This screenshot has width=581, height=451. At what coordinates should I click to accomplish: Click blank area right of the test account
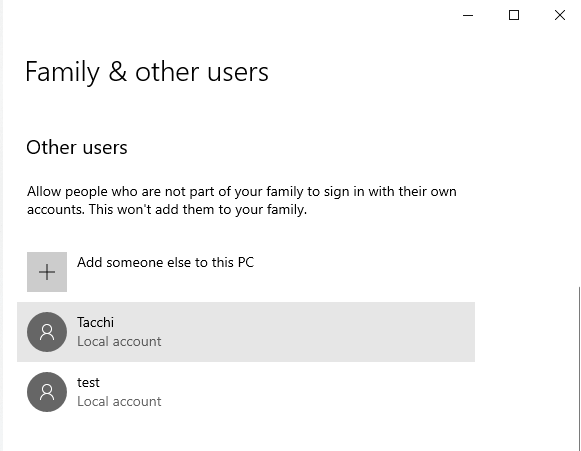pos(315,392)
